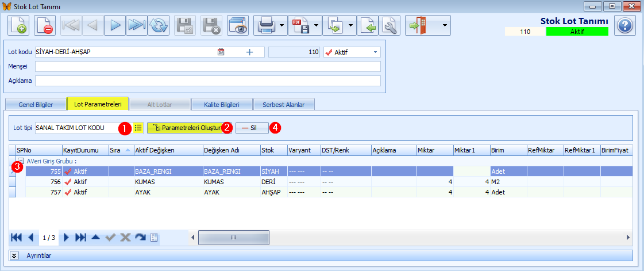Jump to last record in top toolbar
This screenshot has width=644, height=271.
(137, 25)
